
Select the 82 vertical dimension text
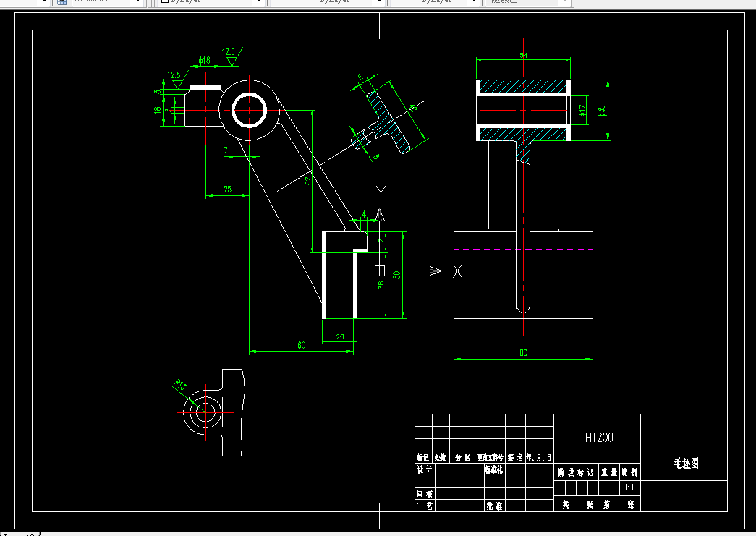pos(308,181)
